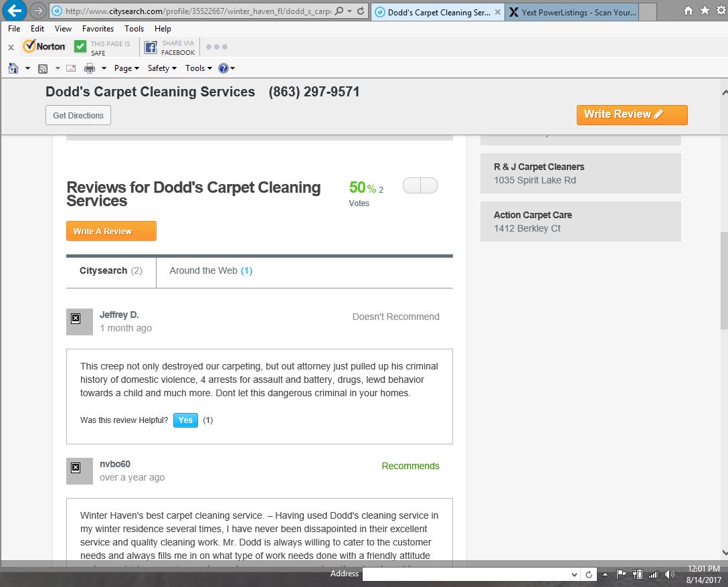Open the View menu

(x=63, y=29)
